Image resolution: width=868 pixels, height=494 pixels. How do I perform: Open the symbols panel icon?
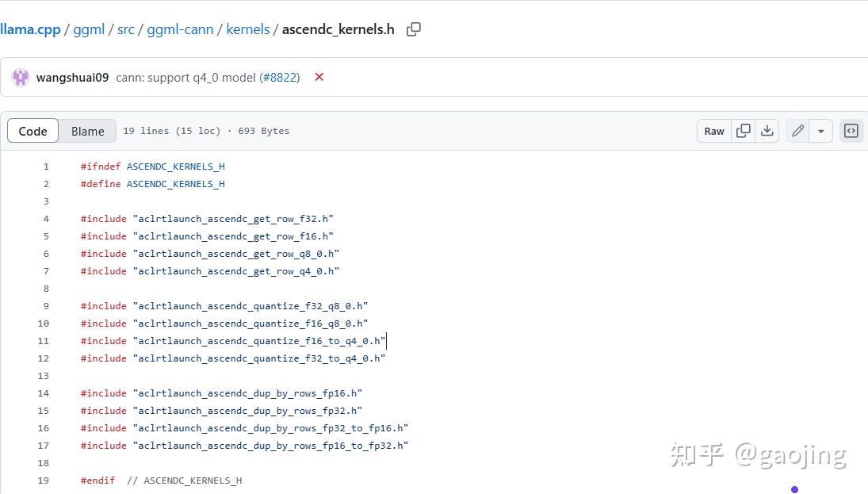coord(851,131)
